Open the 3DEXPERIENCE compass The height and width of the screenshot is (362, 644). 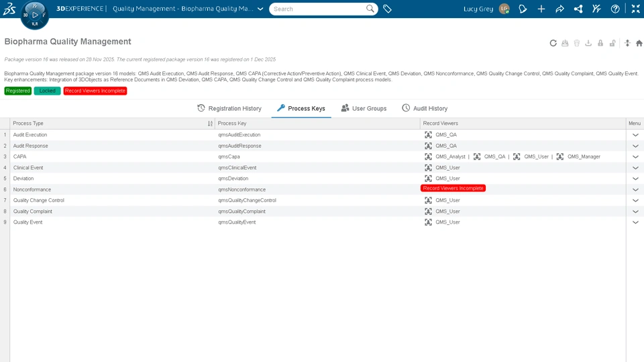coord(34,15)
